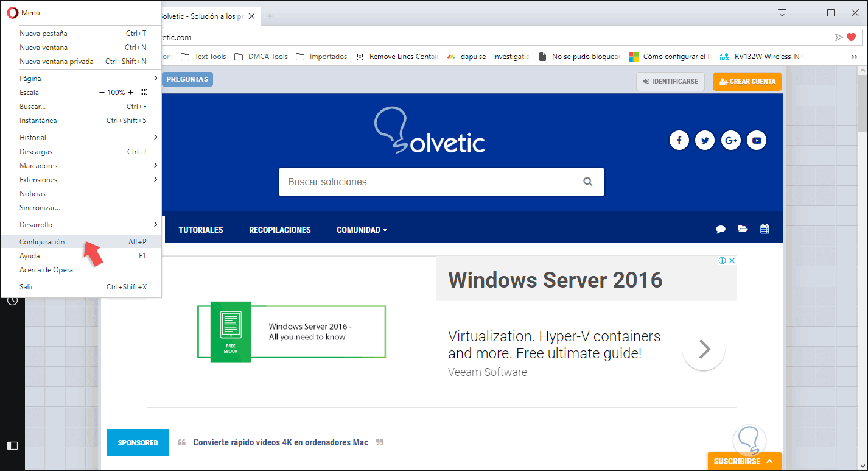Click the AdChoices info icon on the ad

(x=722, y=261)
